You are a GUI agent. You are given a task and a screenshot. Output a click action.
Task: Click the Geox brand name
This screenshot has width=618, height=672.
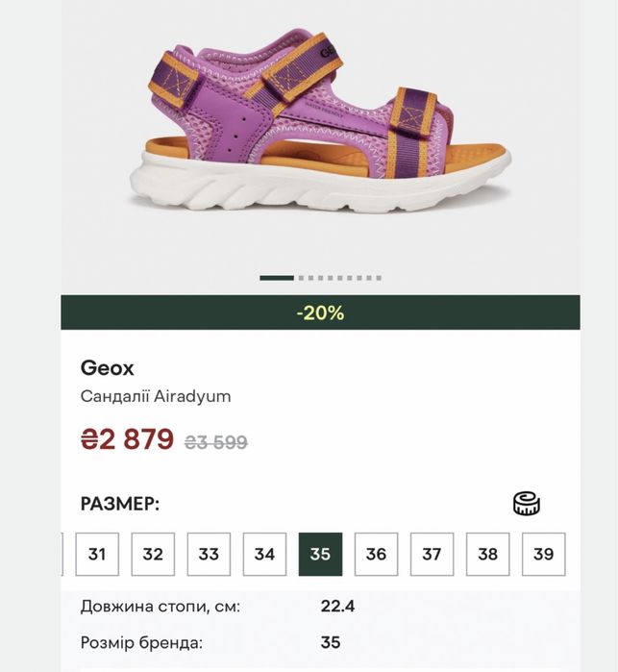tap(107, 368)
